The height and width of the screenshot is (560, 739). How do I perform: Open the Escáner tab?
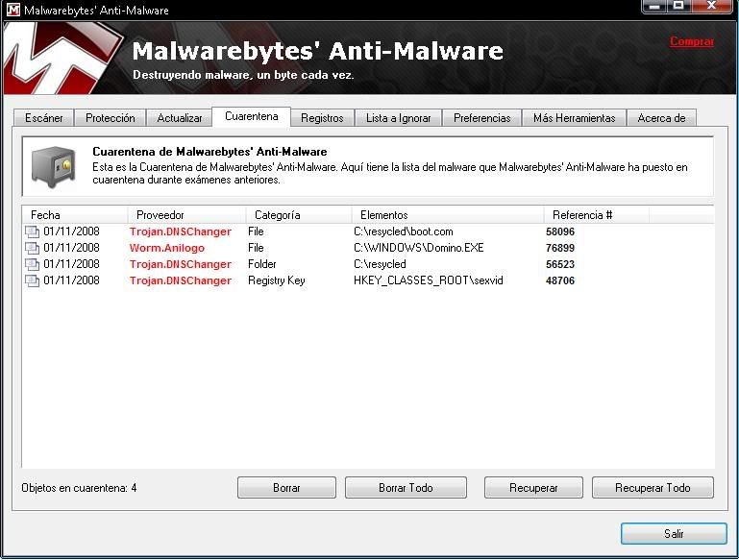tap(44, 118)
